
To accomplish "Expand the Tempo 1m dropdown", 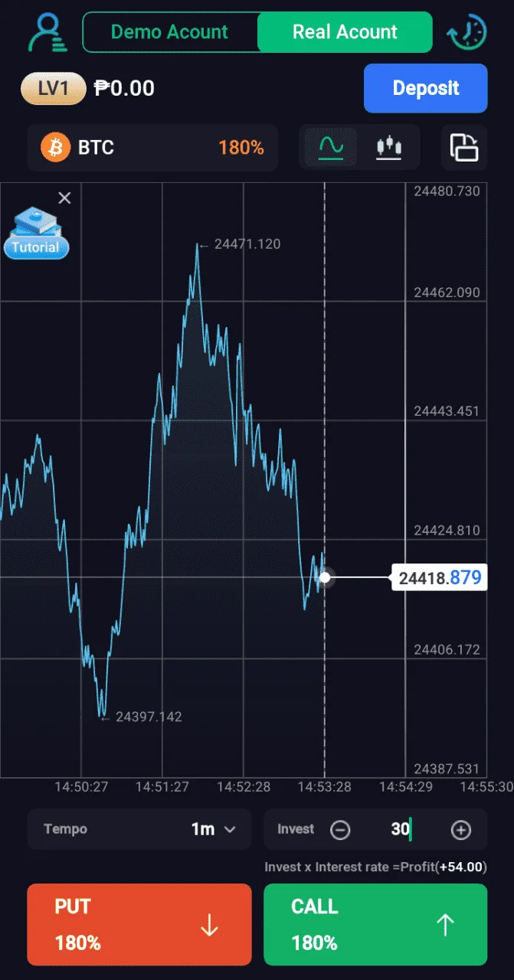I will (x=139, y=829).
